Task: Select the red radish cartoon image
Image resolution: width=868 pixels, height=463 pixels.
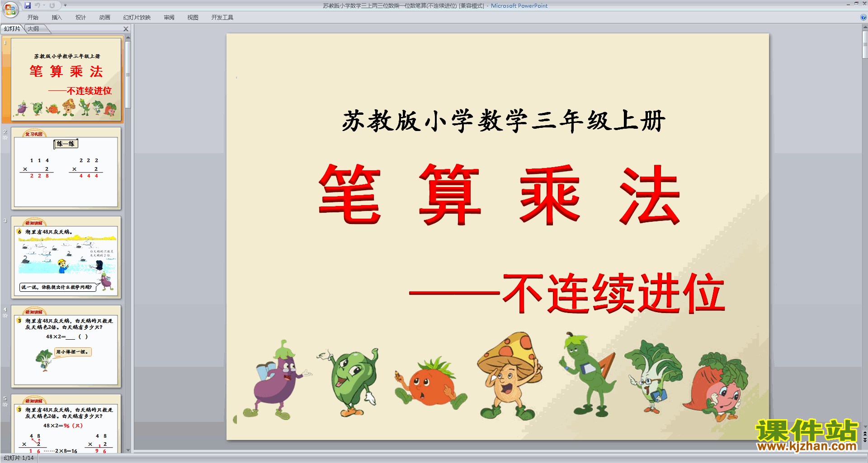Action: click(715, 387)
